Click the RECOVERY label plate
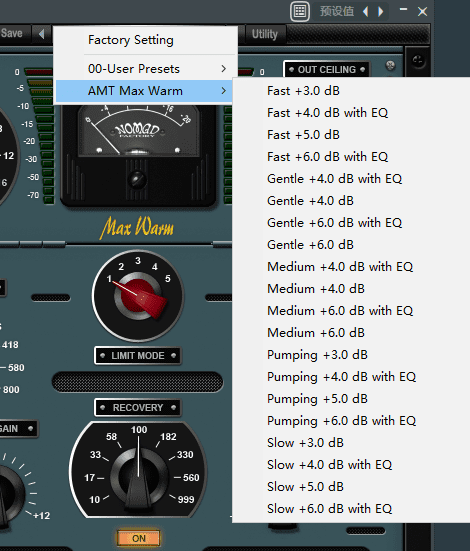 point(138,408)
